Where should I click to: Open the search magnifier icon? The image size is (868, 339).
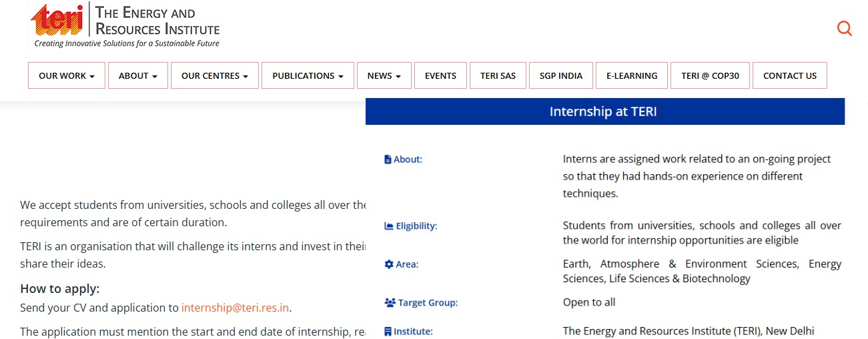coord(844,28)
